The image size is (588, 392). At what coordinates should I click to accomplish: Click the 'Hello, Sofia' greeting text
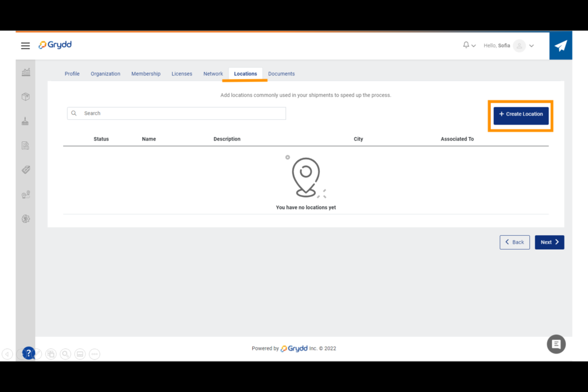pos(497,46)
